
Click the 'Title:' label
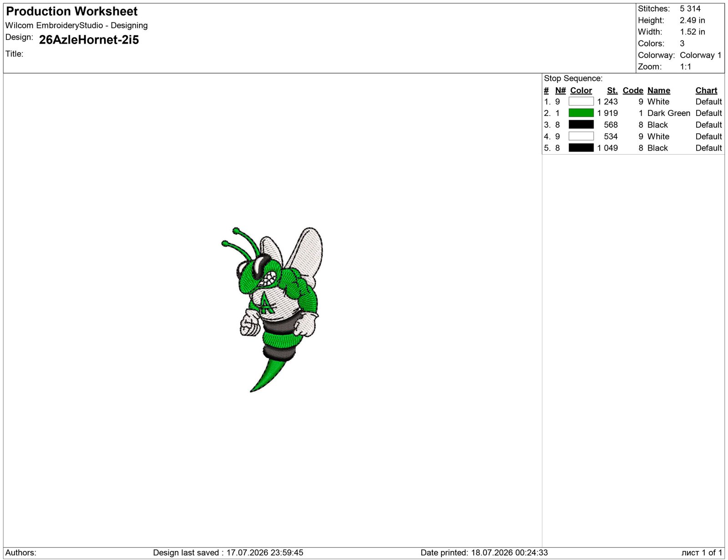tap(14, 54)
